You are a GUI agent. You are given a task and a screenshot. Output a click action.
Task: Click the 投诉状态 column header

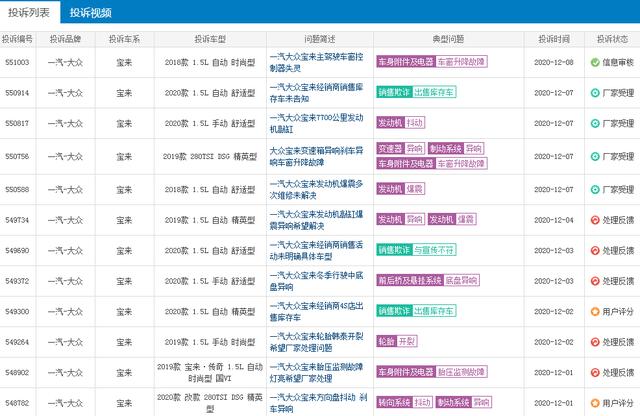pos(611,38)
